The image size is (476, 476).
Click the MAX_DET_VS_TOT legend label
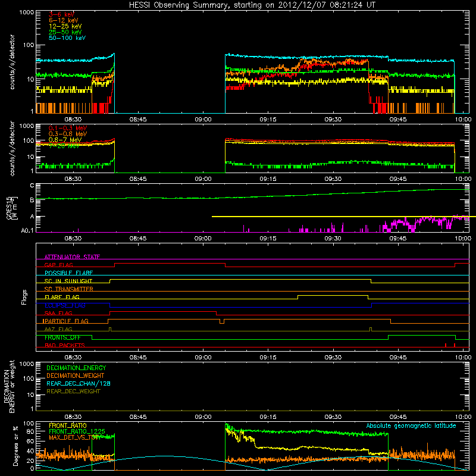(74, 437)
